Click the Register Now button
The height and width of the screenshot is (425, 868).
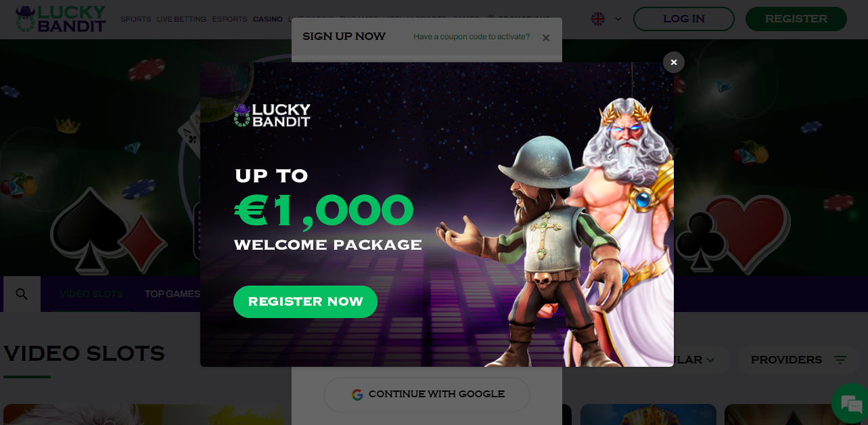(x=305, y=302)
